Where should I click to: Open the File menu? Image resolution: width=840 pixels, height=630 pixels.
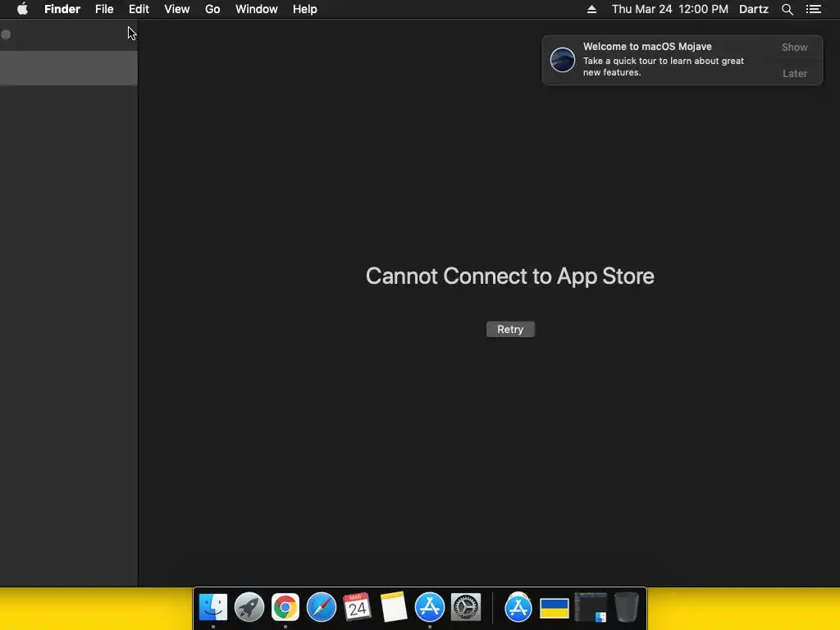coord(104,9)
